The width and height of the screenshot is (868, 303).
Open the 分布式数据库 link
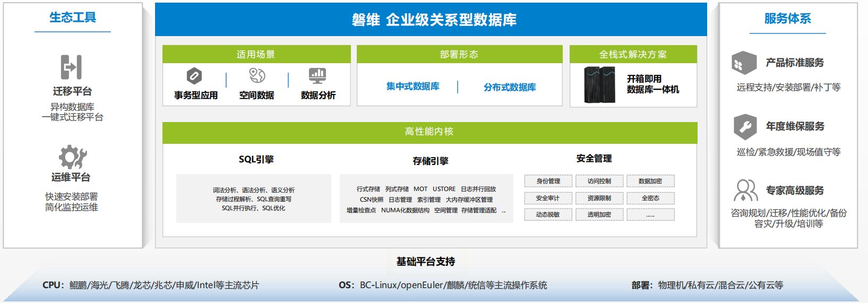tap(510, 87)
